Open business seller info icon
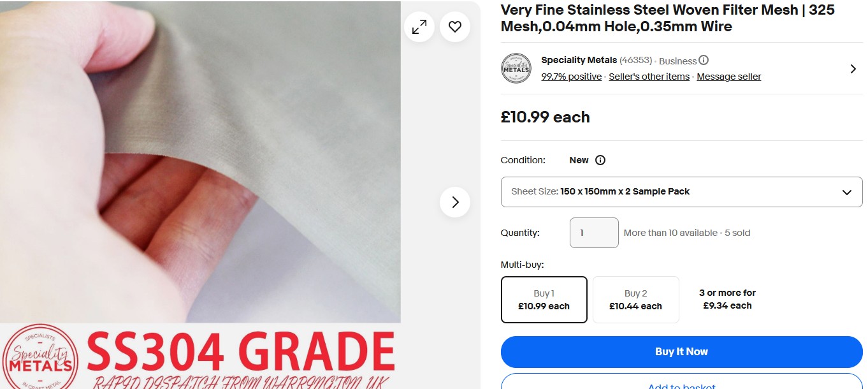Viewport: 868px width, 389px height. tap(704, 61)
